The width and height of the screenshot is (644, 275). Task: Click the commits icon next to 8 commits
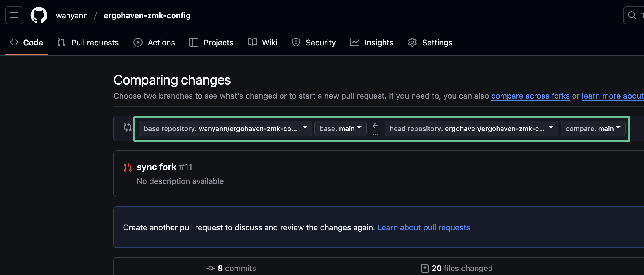[211, 268]
